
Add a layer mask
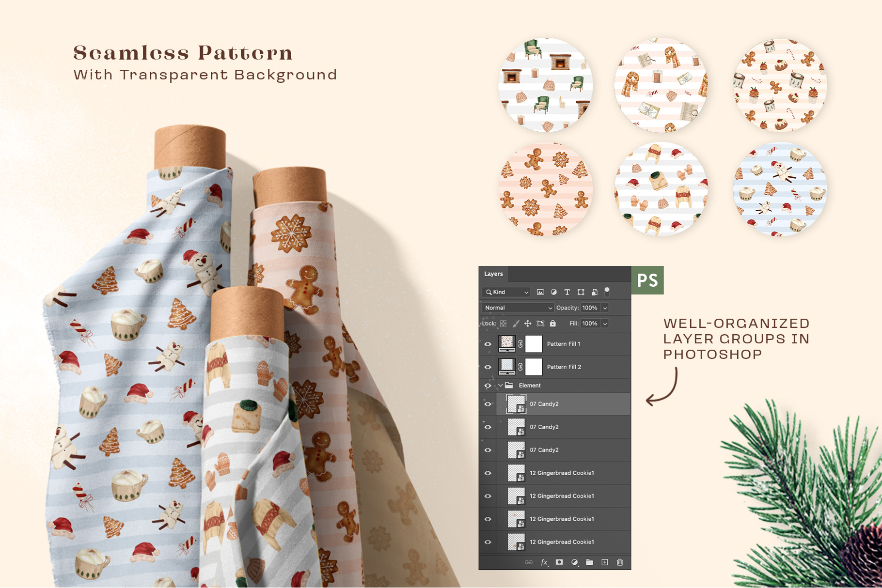pos(559,562)
